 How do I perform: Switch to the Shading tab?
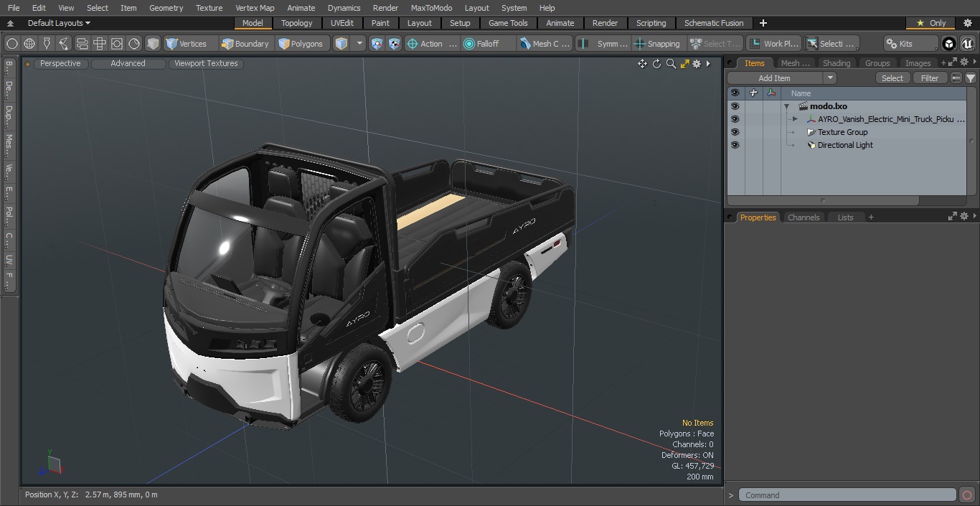click(x=837, y=63)
